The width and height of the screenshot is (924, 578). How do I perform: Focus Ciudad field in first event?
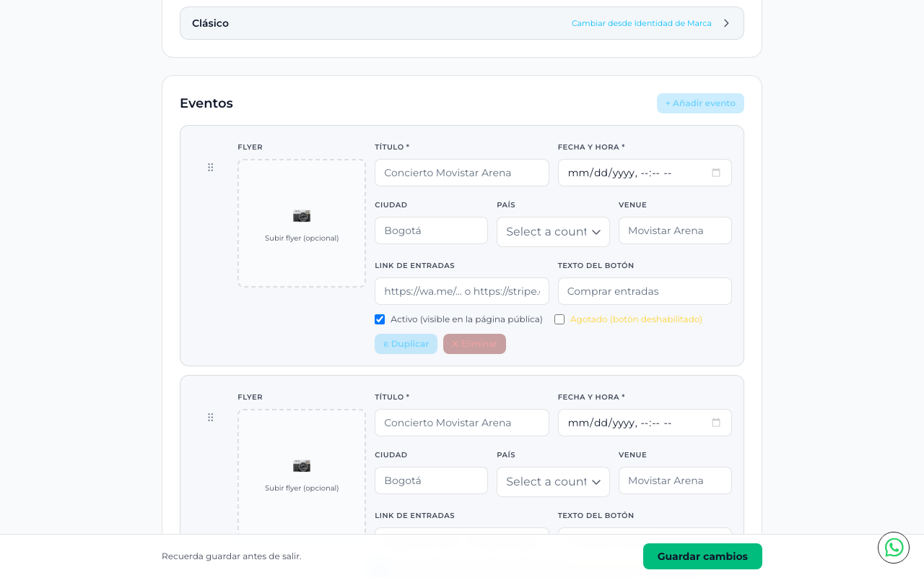coord(431,230)
